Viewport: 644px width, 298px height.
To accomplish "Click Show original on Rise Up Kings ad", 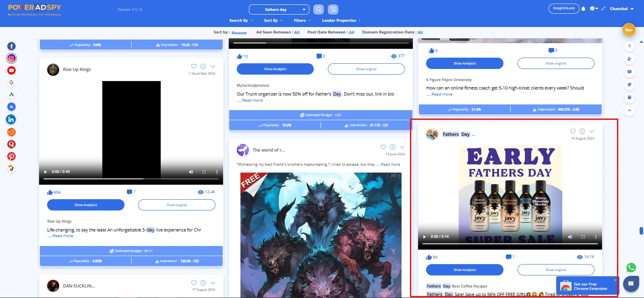I will point(177,205).
